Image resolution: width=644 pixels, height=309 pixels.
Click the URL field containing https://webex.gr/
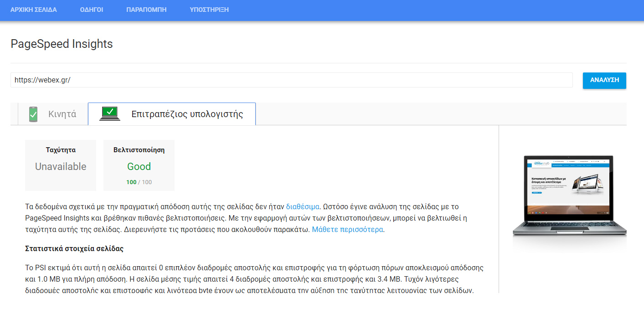[x=292, y=80]
